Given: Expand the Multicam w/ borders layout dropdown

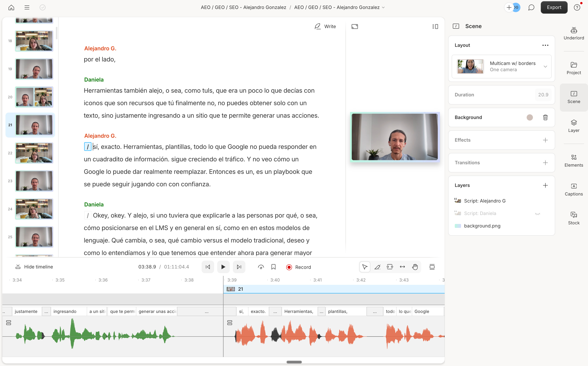Looking at the screenshot, I should [545, 67].
